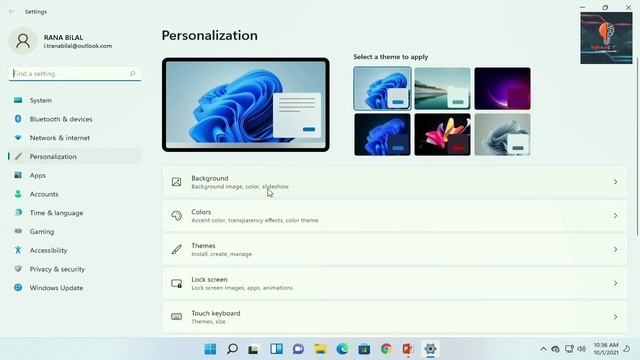This screenshot has width=640, height=360.
Task: Click the user profile avatar
Action: coord(23,41)
